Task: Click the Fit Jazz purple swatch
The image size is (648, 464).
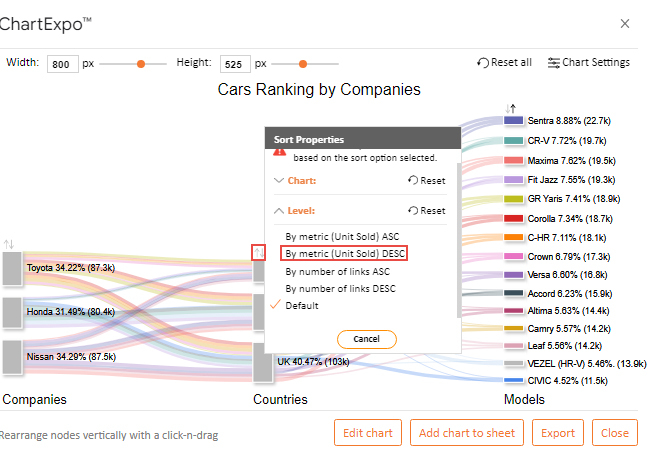Action: click(x=514, y=180)
